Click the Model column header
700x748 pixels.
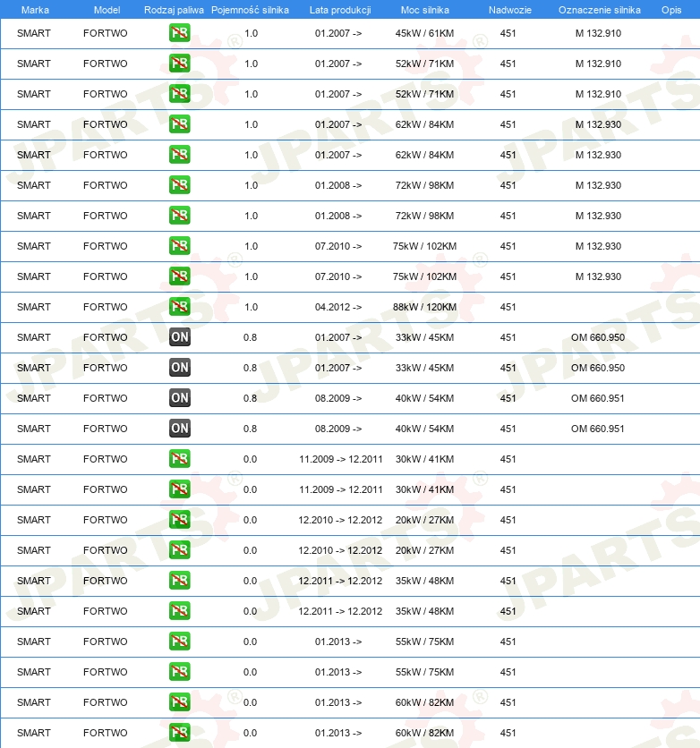107,10
